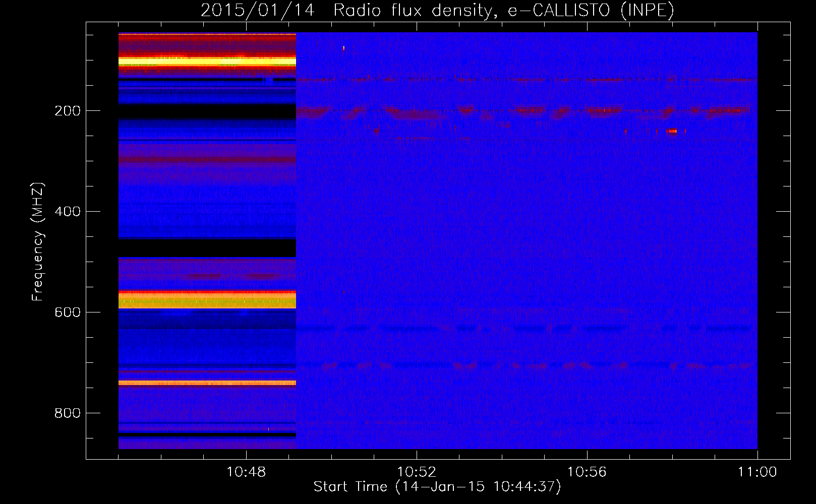Viewport: 816px width, 504px height.
Task: Click the 10:52 time tick label
Action: pyautogui.click(x=417, y=472)
